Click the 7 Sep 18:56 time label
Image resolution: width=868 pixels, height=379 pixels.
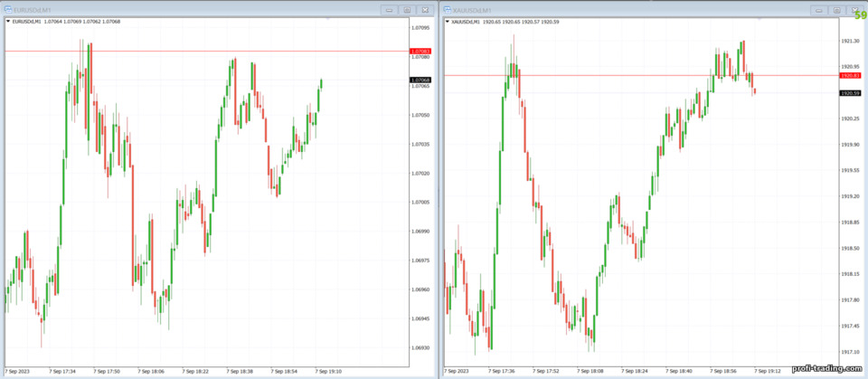(x=723, y=371)
